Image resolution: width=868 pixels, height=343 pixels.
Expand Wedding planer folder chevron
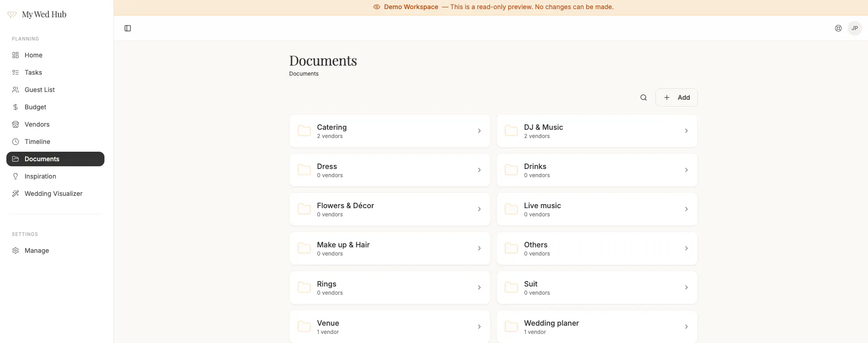686,327
